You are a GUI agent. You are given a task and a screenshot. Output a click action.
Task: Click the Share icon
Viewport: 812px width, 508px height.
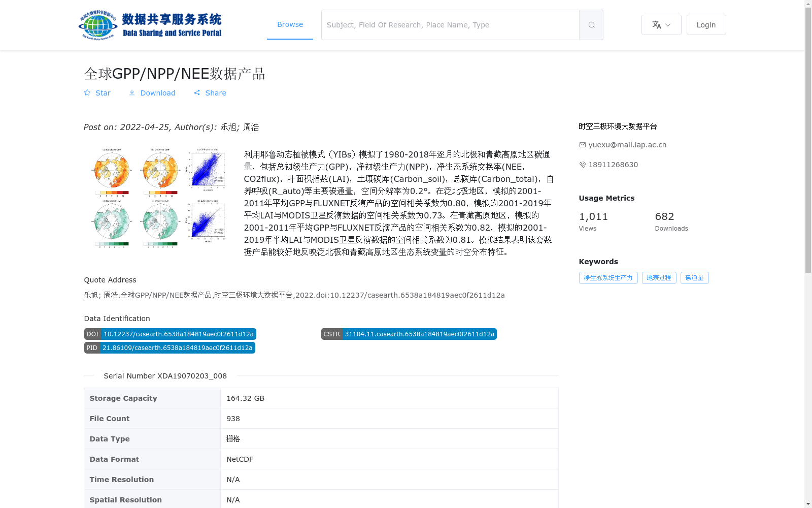point(197,93)
